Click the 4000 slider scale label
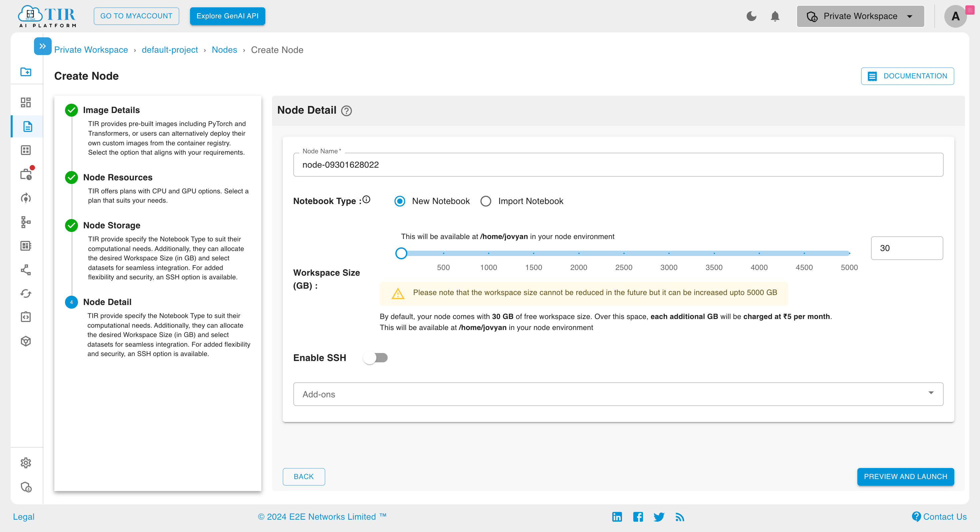This screenshot has width=980, height=532. 759,268
